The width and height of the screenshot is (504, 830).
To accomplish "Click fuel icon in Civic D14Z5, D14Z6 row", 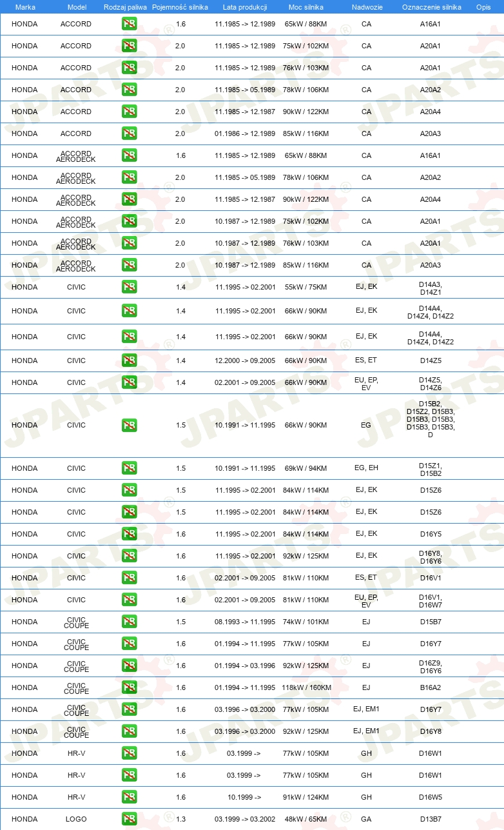I will [130, 382].
